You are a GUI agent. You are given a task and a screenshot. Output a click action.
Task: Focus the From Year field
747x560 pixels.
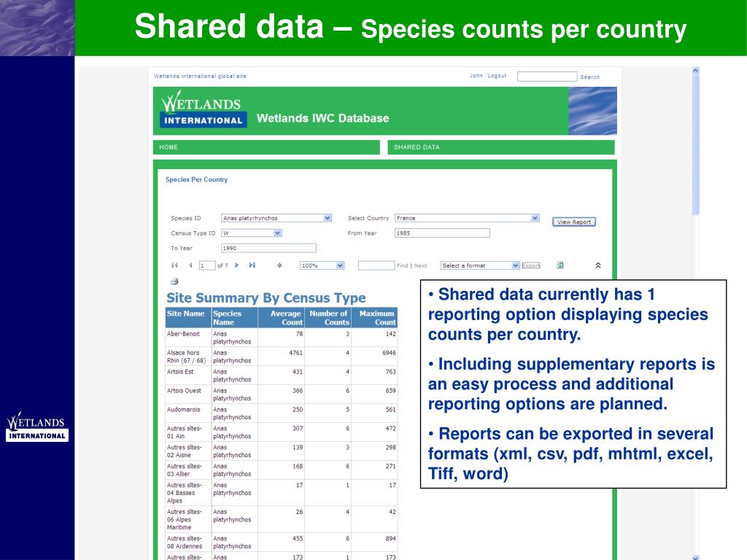point(442,233)
